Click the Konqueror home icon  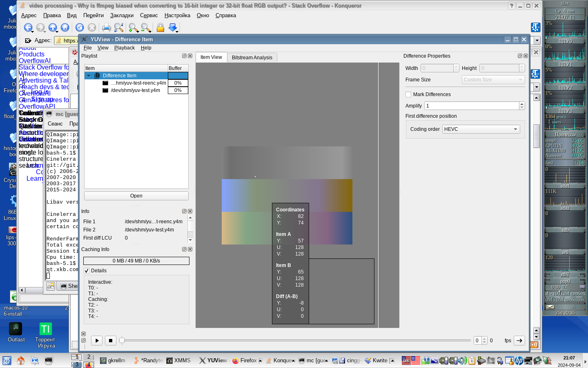(65, 27)
